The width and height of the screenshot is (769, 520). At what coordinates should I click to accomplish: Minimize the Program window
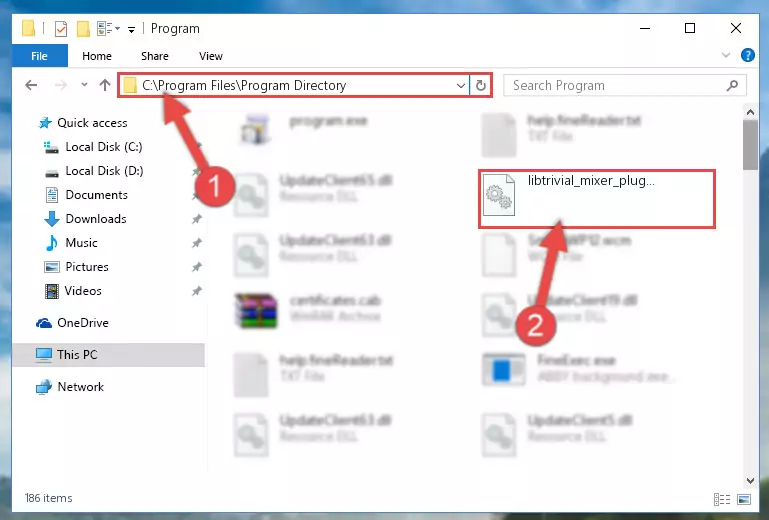point(645,28)
